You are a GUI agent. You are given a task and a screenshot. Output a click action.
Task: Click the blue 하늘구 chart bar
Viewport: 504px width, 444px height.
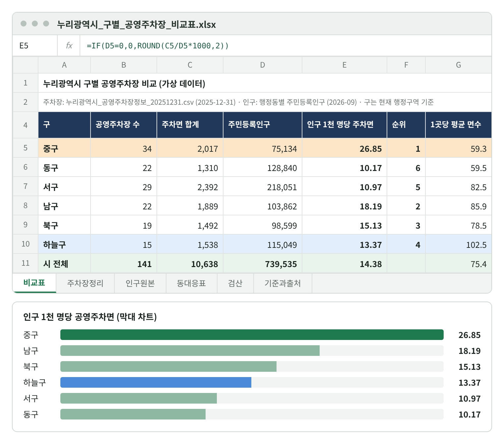156,382
